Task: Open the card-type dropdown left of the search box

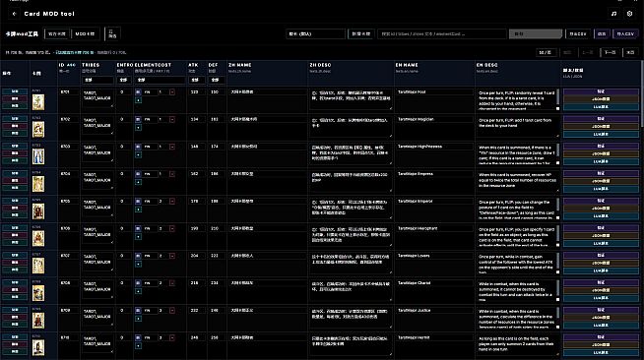Action: pyautogui.click(x=315, y=34)
